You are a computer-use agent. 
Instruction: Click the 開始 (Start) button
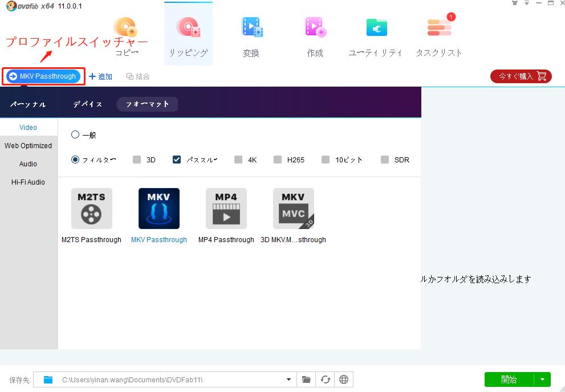(x=509, y=379)
